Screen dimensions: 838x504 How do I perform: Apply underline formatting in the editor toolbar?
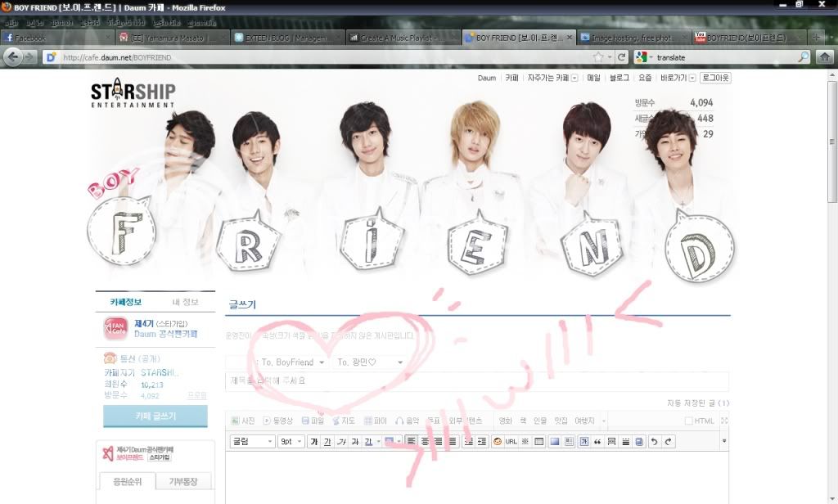click(327, 442)
